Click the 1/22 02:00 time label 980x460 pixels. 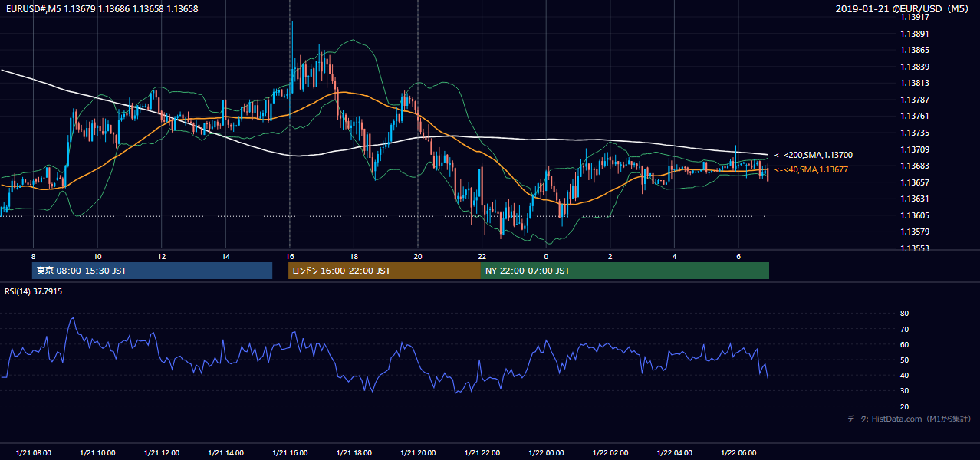(x=610, y=453)
